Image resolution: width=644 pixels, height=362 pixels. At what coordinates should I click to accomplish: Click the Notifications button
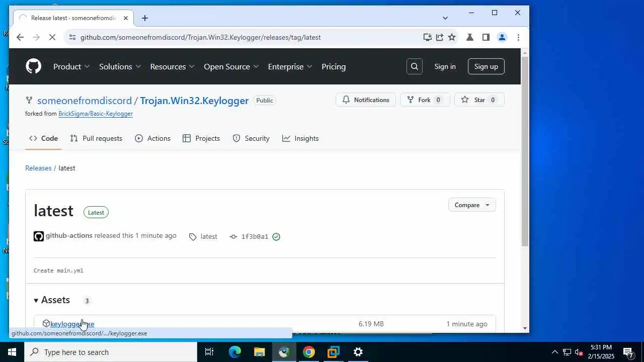[x=366, y=100]
